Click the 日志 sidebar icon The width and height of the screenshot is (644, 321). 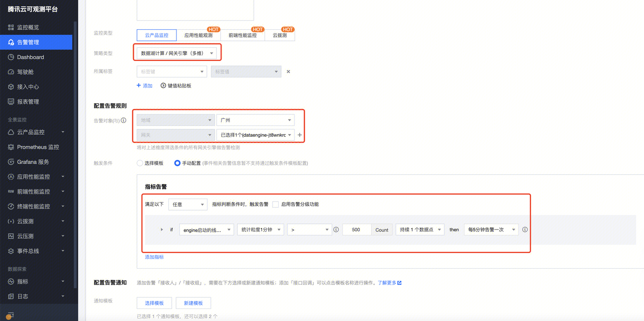point(11,297)
